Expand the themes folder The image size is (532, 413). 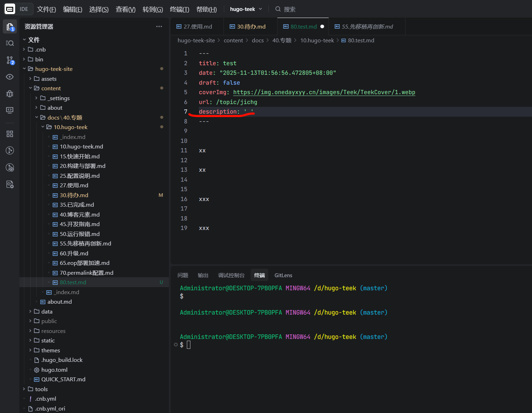pos(50,350)
